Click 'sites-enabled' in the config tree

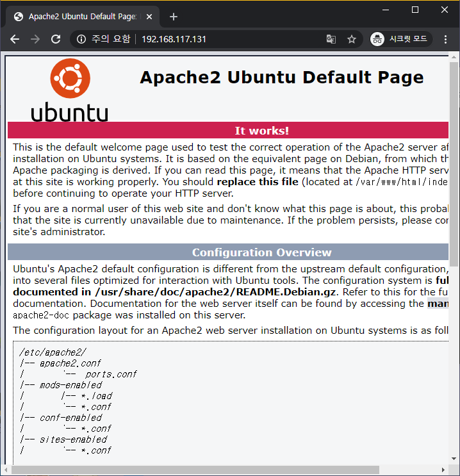(73, 439)
